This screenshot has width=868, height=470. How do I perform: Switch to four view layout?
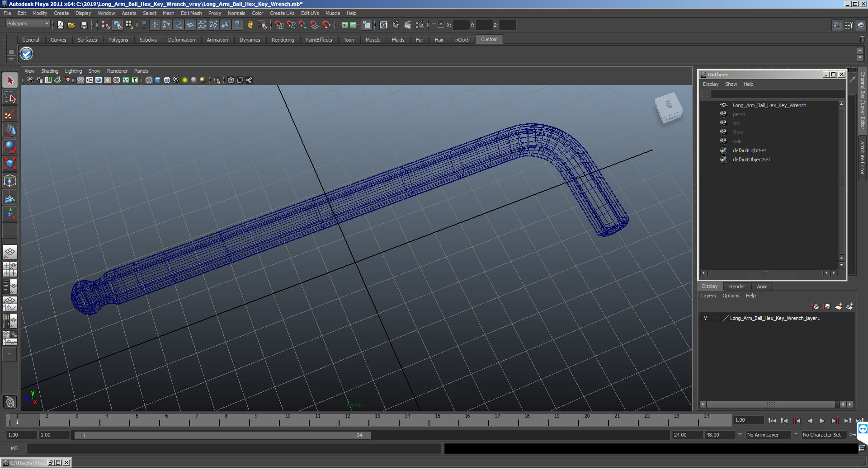pos(10,269)
